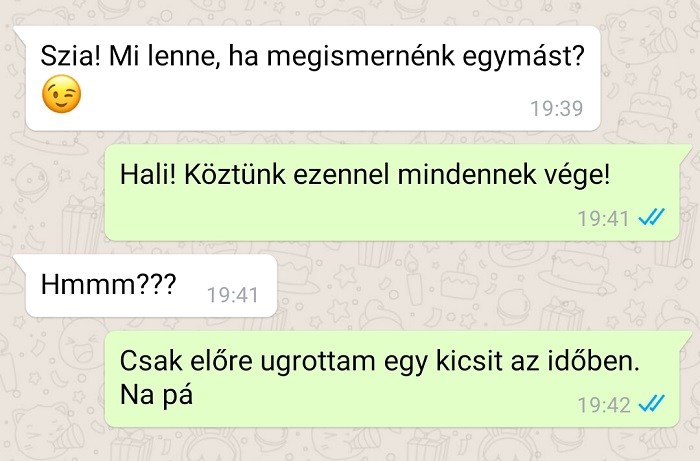Select the 'Hali! Köztünk ezennel mindennek vége!' message

pos(392,192)
